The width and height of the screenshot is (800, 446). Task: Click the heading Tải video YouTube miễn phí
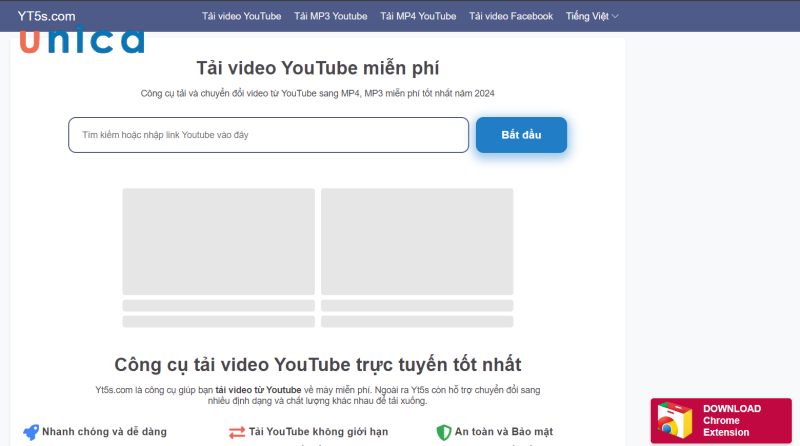click(317, 68)
